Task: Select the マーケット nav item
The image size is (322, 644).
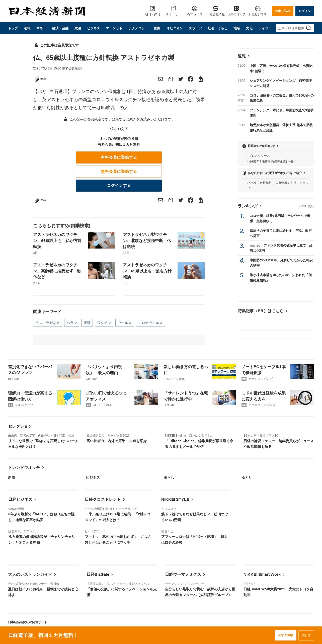Action: click(x=114, y=28)
